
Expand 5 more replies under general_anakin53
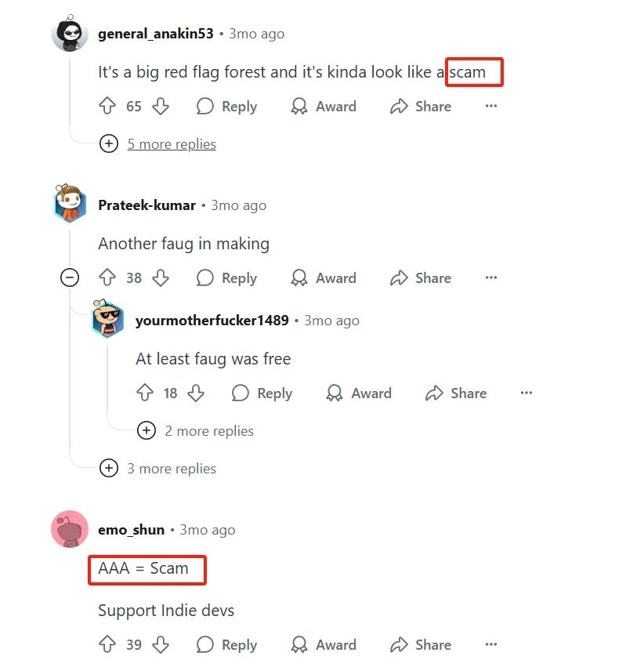[x=172, y=143]
